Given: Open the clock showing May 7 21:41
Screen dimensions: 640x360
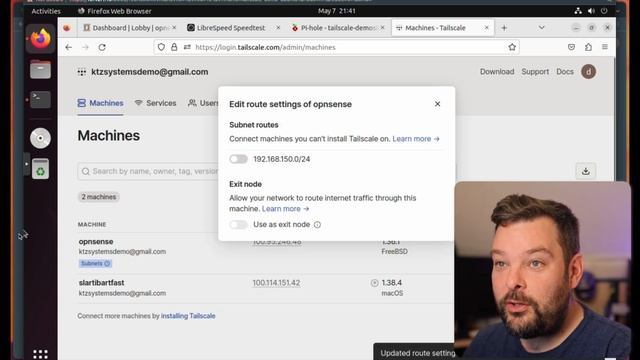Looking at the screenshot, I should click(x=337, y=11).
